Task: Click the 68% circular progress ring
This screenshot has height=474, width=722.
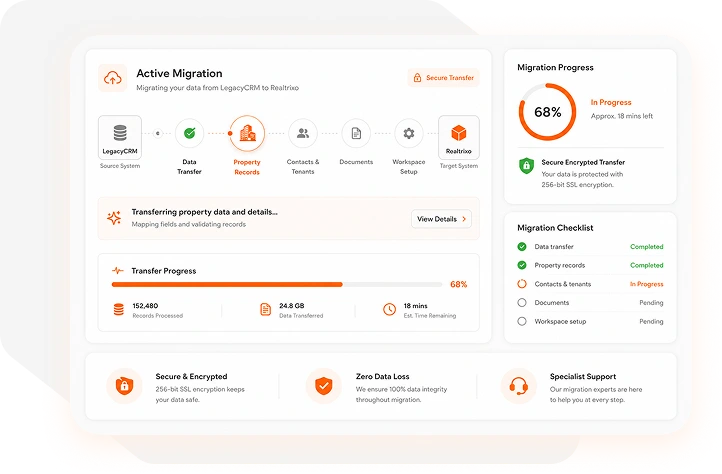Action: pos(547,111)
